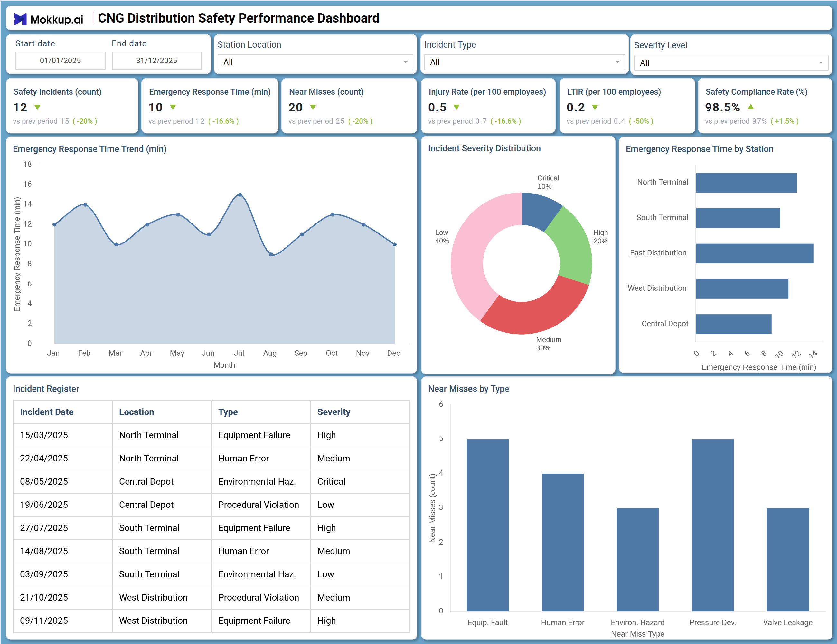Click the Safety Compliance Rate up-trend arrow
The height and width of the screenshot is (644, 837).
click(750, 107)
